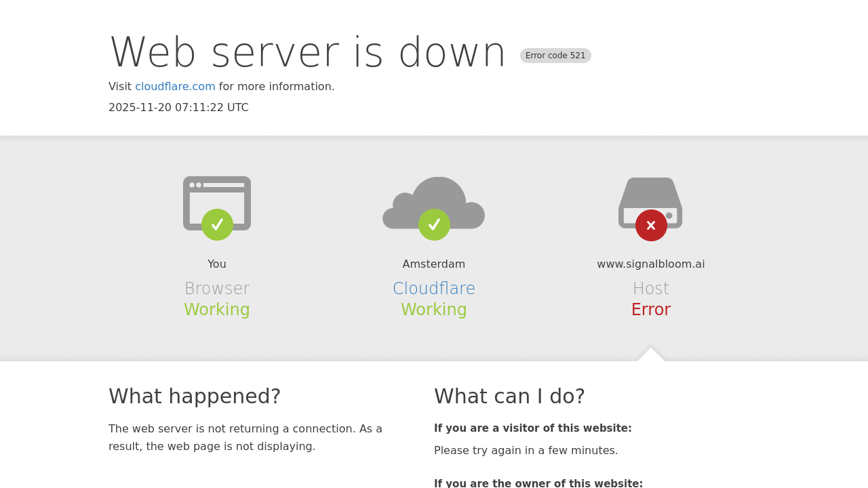
Task: Click the green checkmark on the browser icon
Action: tap(217, 224)
